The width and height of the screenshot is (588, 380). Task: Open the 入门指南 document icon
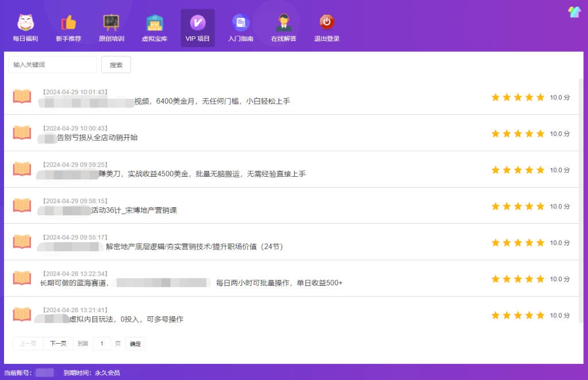point(241,23)
